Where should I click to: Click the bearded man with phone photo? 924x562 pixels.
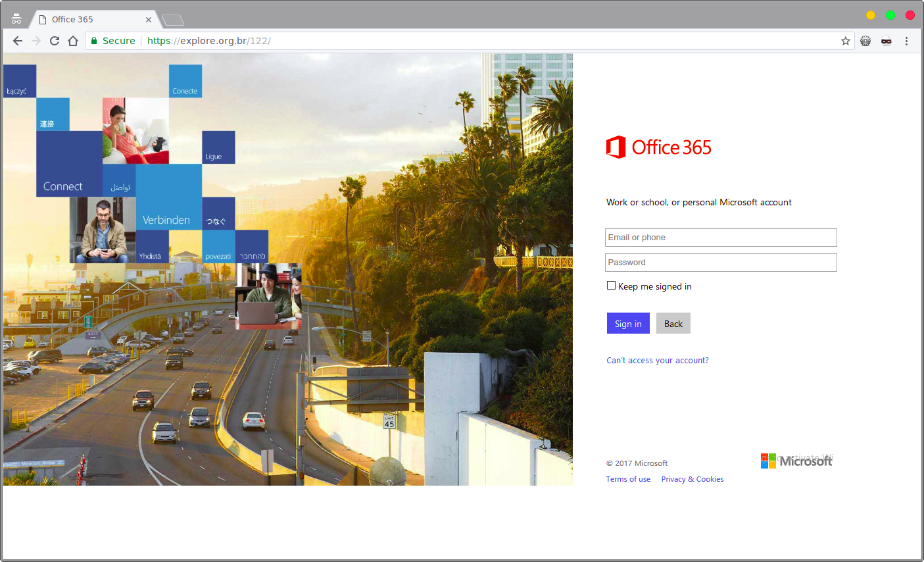pyautogui.click(x=103, y=230)
